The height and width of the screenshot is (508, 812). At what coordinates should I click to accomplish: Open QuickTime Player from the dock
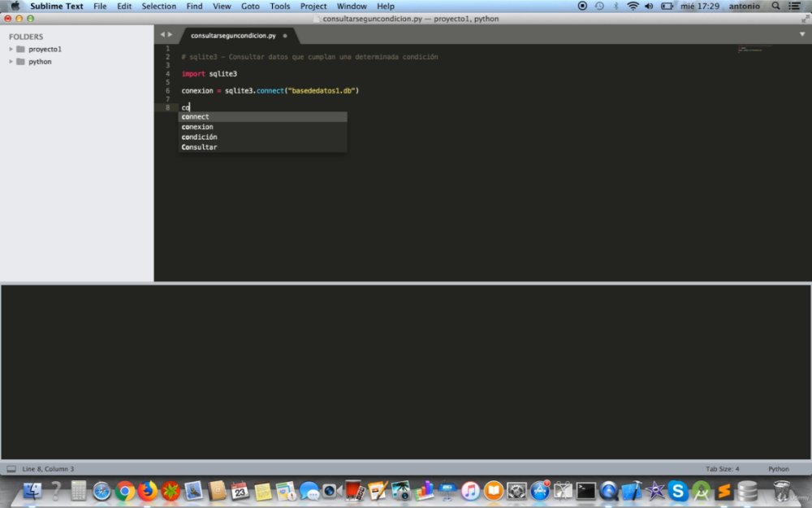(x=609, y=491)
